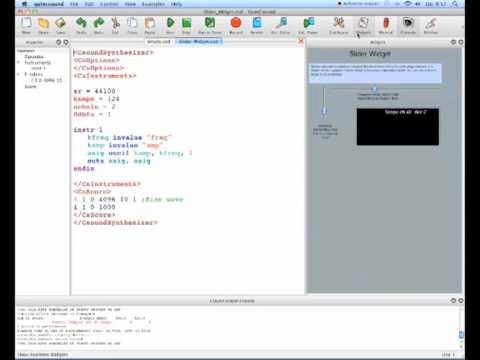Open the Ext. Editor toolbar icon
480x360 pixels.
coord(281,26)
